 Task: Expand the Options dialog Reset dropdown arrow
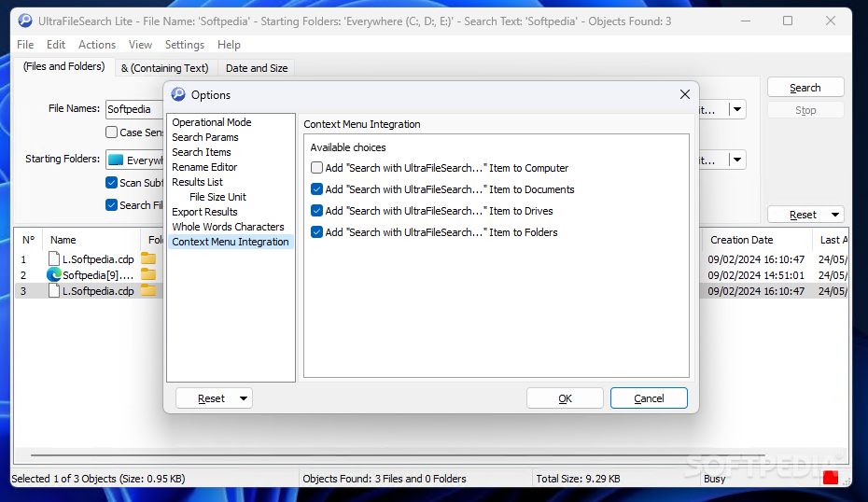[244, 398]
